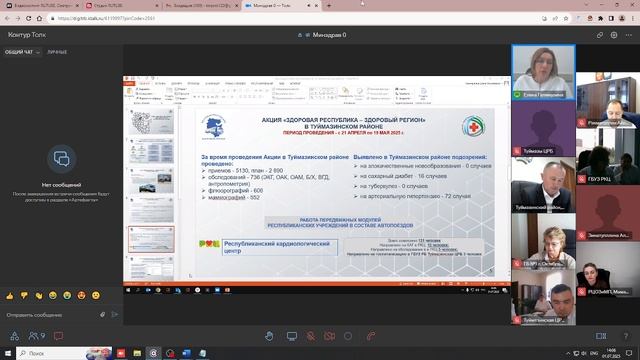Expand the Общий чат dropdown
Viewport: 640px width, 360px height.
[22, 52]
